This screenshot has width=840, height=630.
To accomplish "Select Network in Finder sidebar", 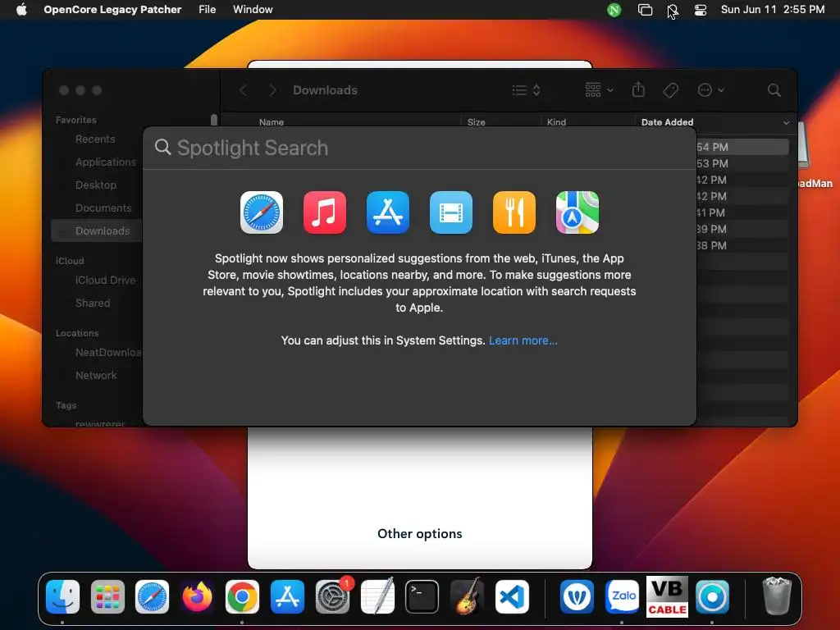I will [96, 376].
